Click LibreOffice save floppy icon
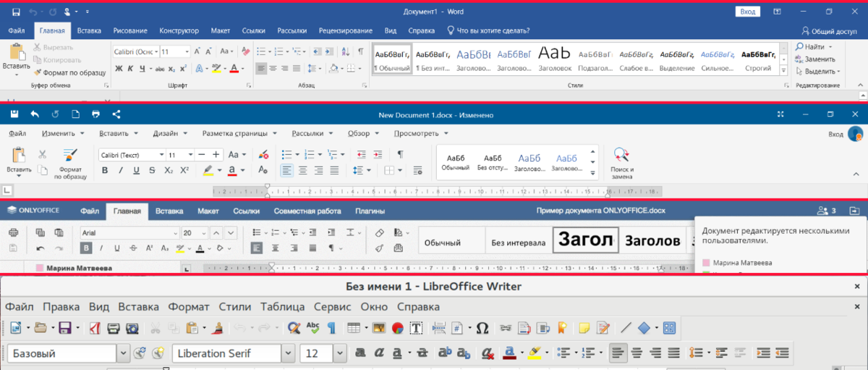This screenshot has width=868, height=370. (65, 328)
